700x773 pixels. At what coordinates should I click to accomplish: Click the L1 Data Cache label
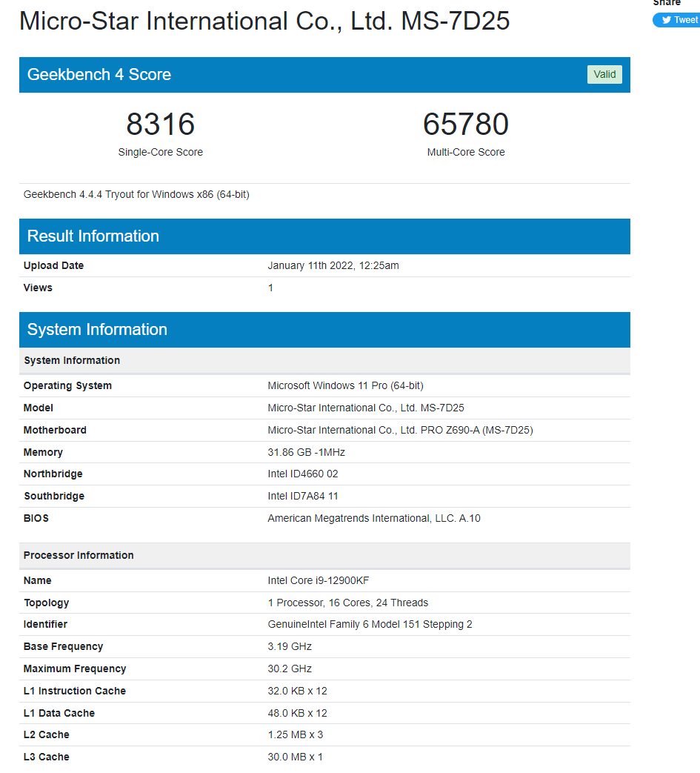pyautogui.click(x=59, y=714)
